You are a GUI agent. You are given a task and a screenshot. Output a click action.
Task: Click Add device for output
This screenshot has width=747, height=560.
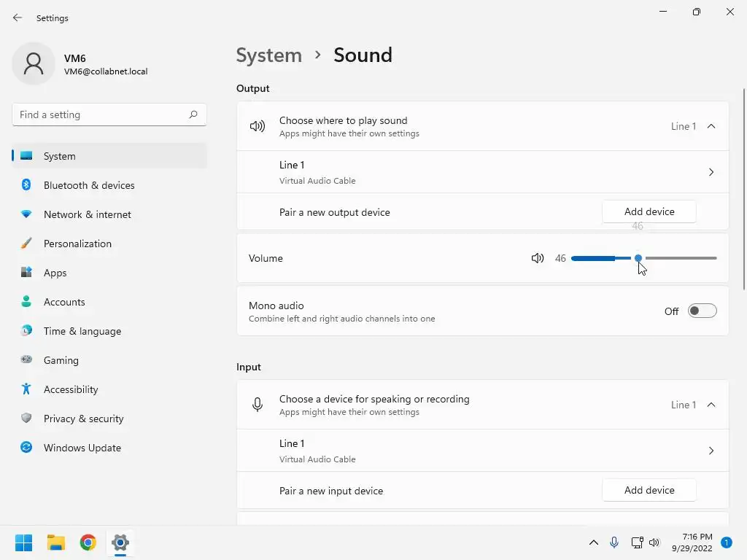click(649, 211)
